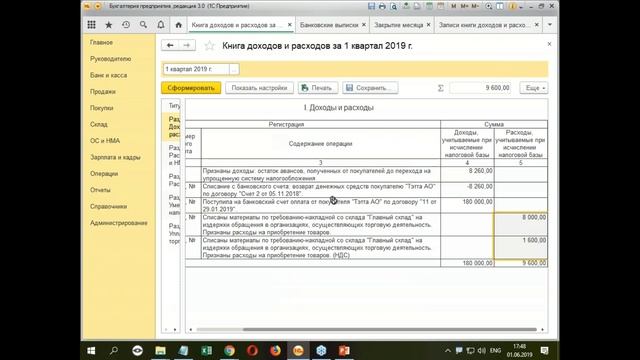Close the Банковские выписки tab

coord(364,25)
